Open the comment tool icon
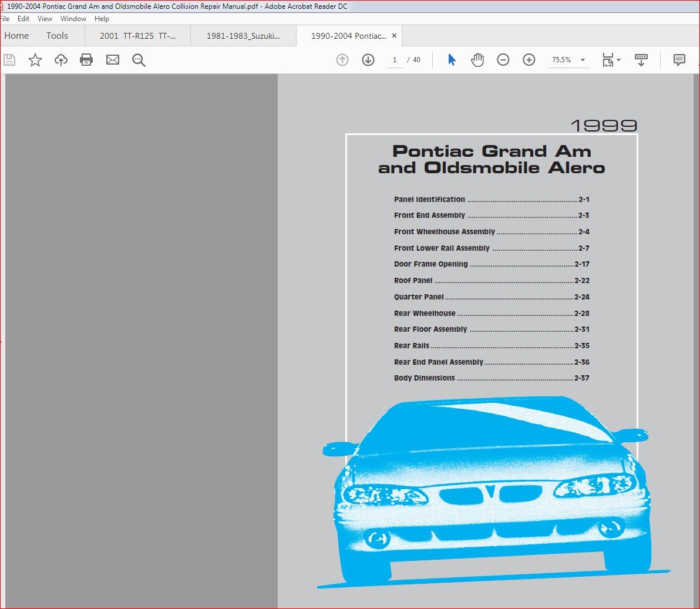The height and width of the screenshot is (609, 700). point(679,60)
